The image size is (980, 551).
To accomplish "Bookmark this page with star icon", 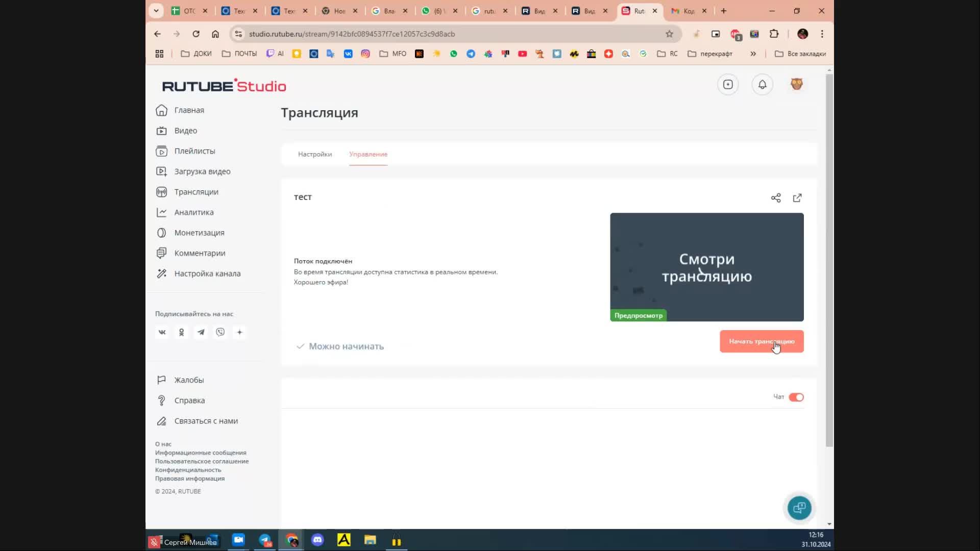I will click(669, 34).
